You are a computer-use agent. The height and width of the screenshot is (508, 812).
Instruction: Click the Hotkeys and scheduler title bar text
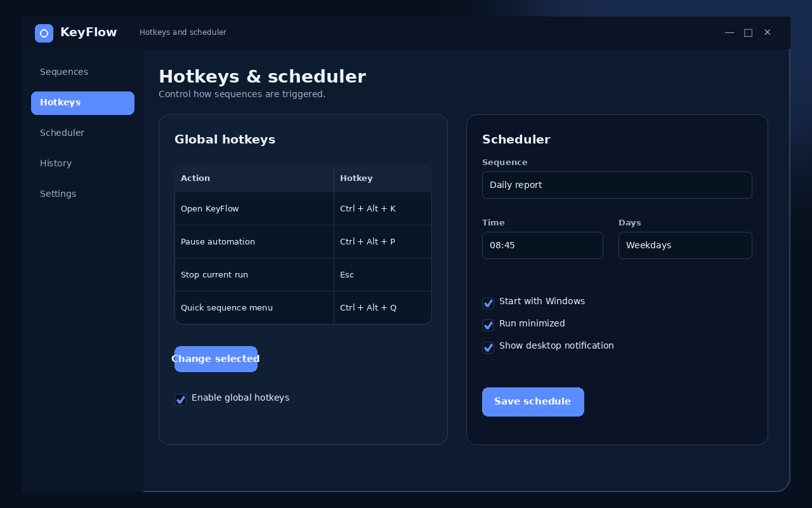pos(183,32)
